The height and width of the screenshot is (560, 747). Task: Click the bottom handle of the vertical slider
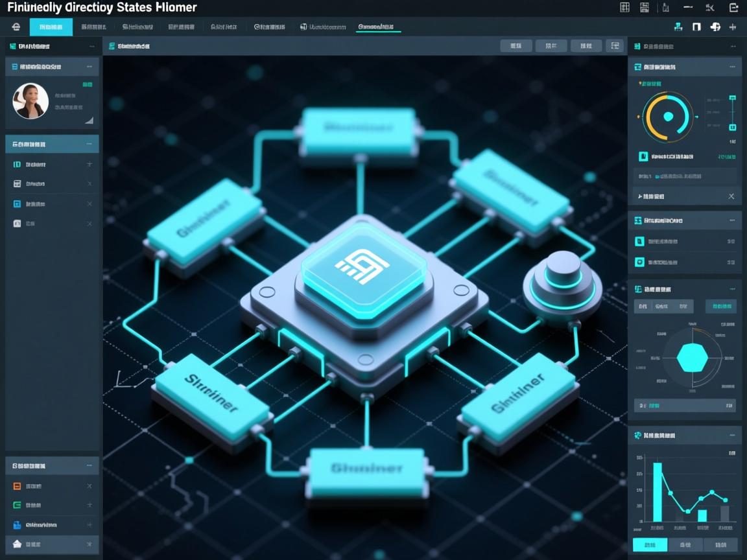point(733,127)
